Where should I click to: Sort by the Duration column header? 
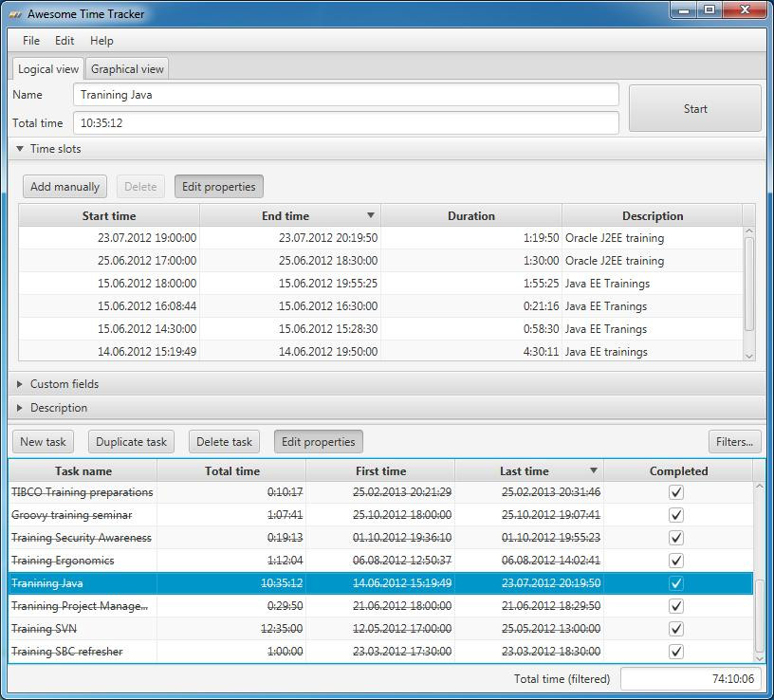pyautogui.click(x=470, y=215)
